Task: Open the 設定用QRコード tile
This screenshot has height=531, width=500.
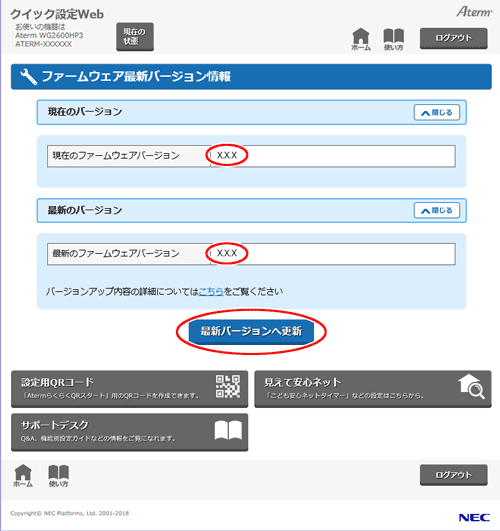Action: 129,389
